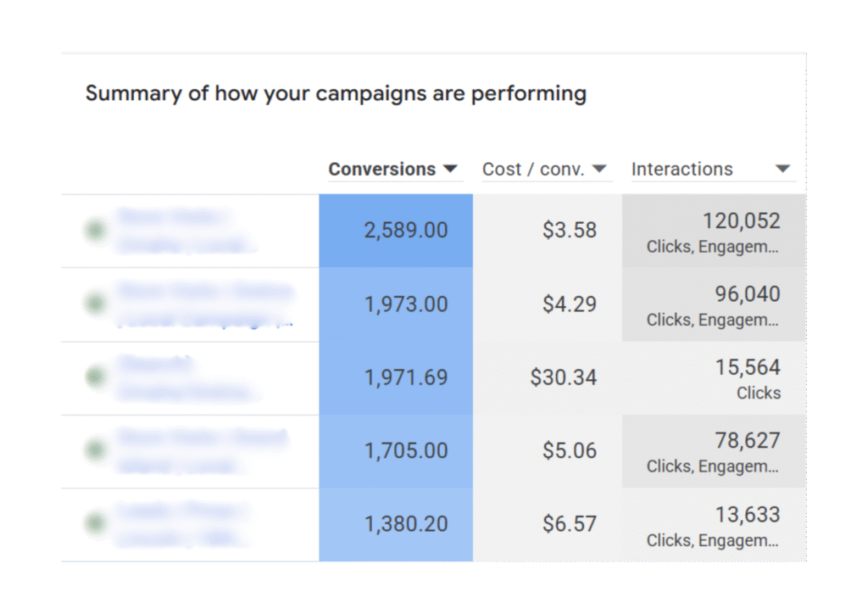Click the status dot in the 1,973.00 row

point(94,304)
